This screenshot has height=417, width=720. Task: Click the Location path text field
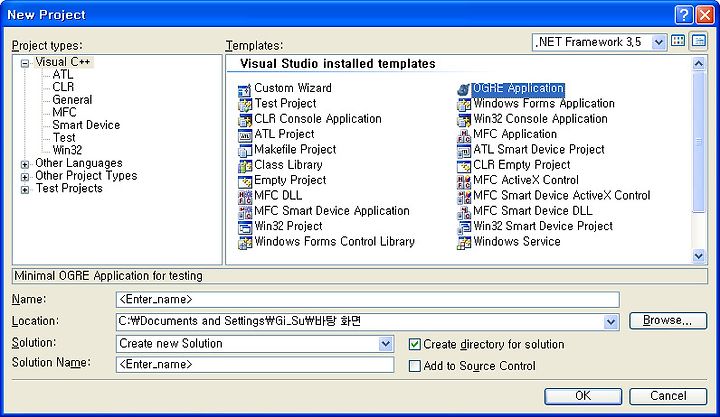[360, 321]
